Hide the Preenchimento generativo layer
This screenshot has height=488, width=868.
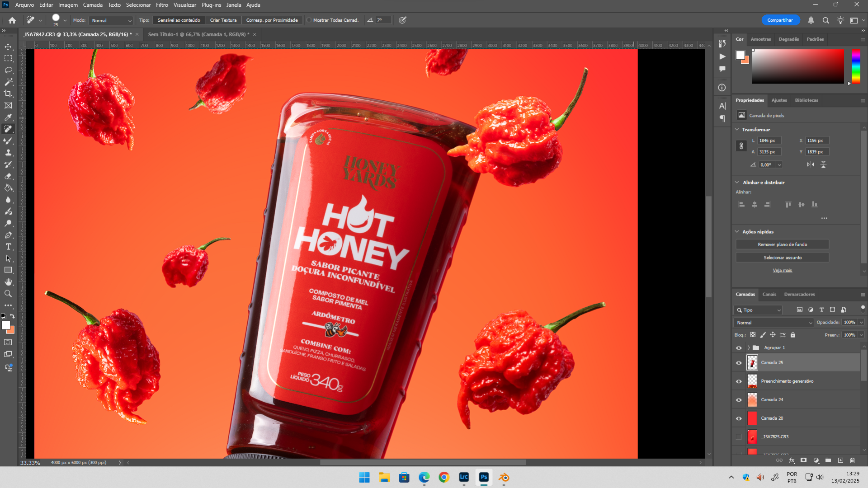pos(739,381)
